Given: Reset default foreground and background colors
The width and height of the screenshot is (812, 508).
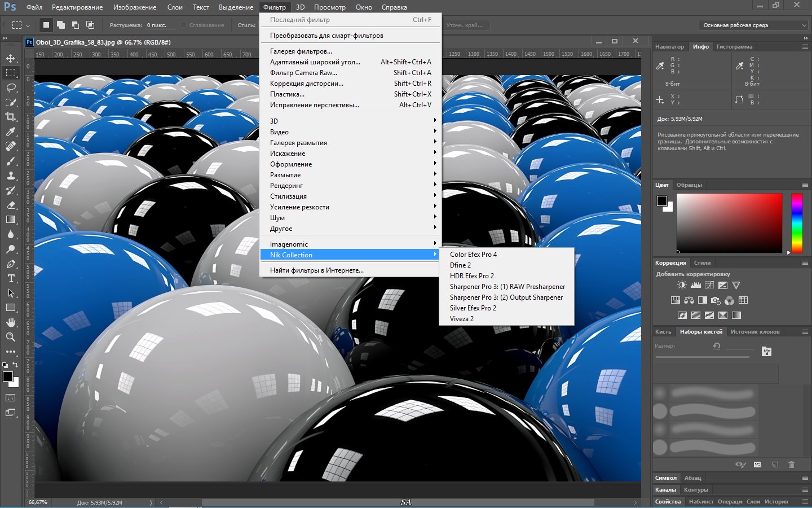Looking at the screenshot, I should 5,365.
